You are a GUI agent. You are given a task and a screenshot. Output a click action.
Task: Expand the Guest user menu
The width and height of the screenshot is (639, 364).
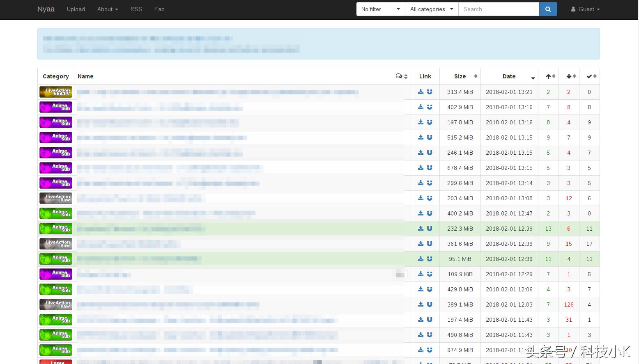tap(585, 9)
